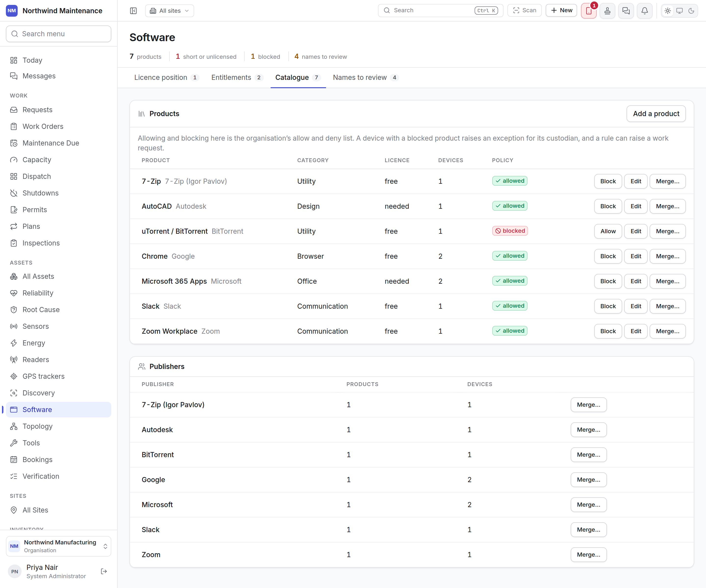Click the New button in top bar
This screenshot has width=706, height=588.
(x=561, y=11)
